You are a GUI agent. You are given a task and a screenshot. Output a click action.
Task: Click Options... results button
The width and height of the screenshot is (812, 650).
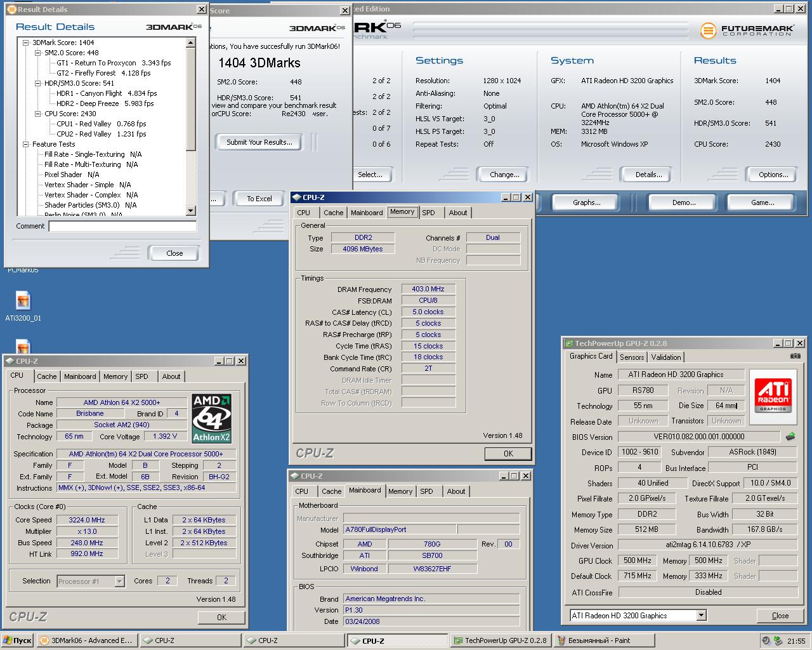(773, 175)
